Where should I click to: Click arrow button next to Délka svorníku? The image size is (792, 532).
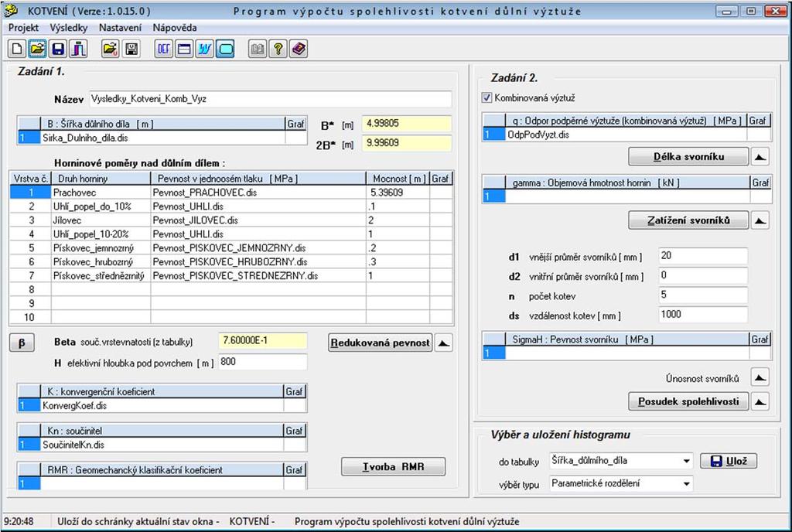[760, 156]
